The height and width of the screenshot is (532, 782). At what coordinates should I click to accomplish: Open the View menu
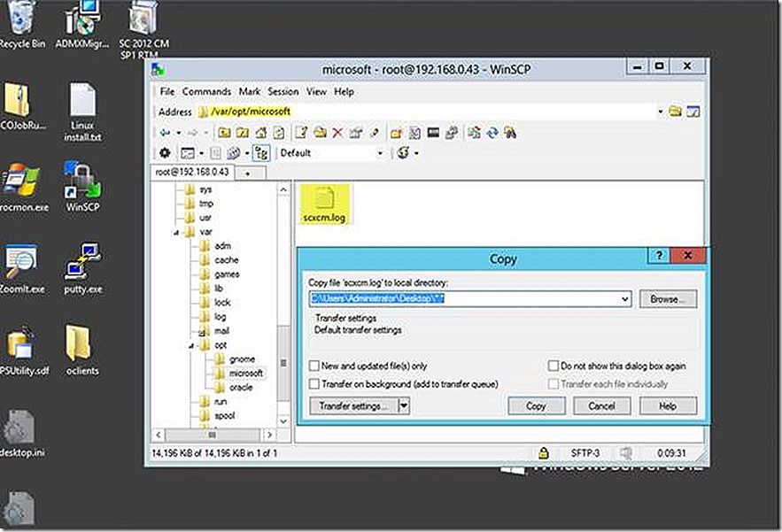coord(316,92)
